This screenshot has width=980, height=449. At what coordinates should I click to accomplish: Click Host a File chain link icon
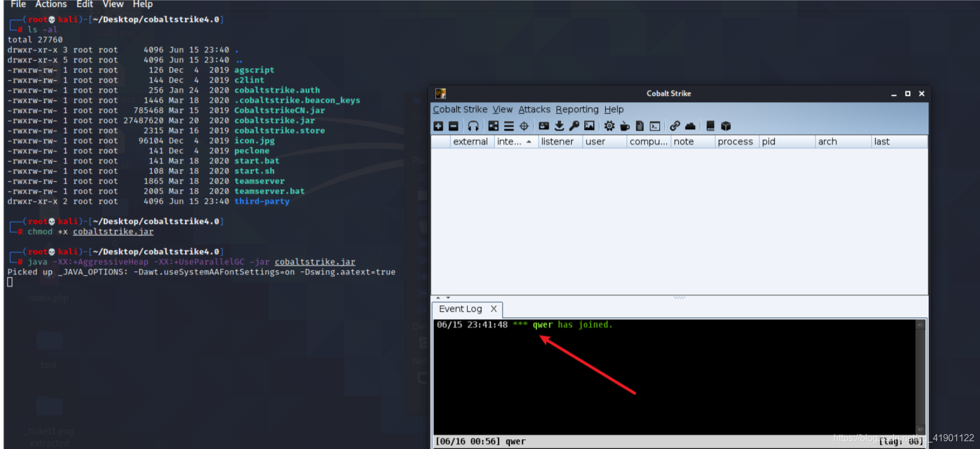(675, 126)
